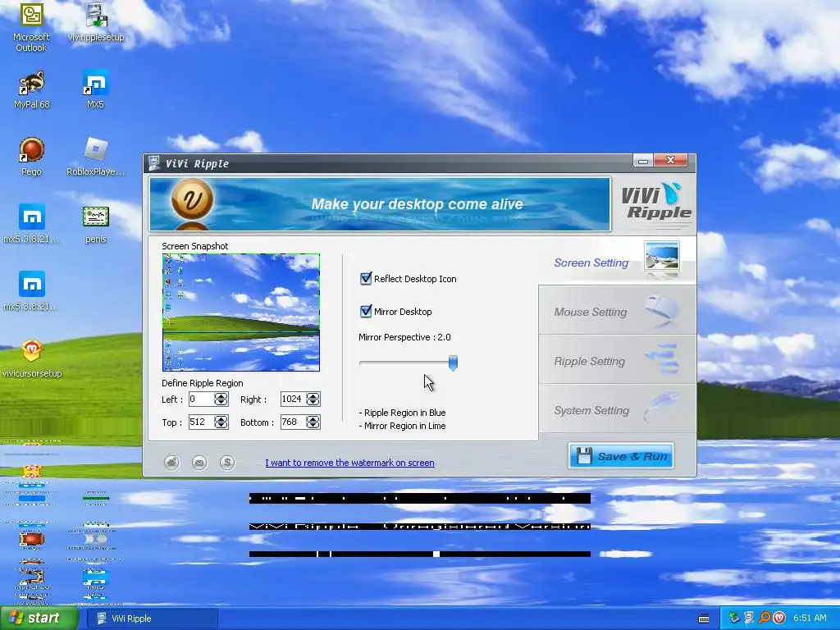
Task: Open the System Setting tab
Action: (617, 410)
